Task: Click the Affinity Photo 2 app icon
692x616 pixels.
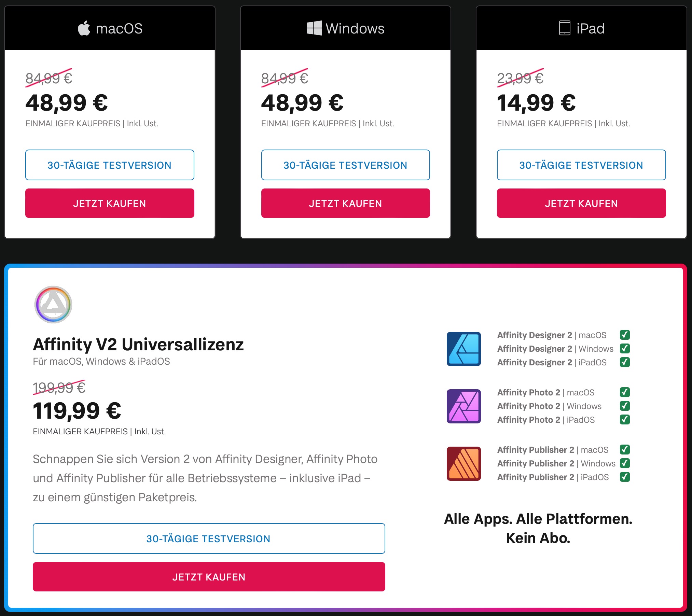Action: click(x=463, y=406)
